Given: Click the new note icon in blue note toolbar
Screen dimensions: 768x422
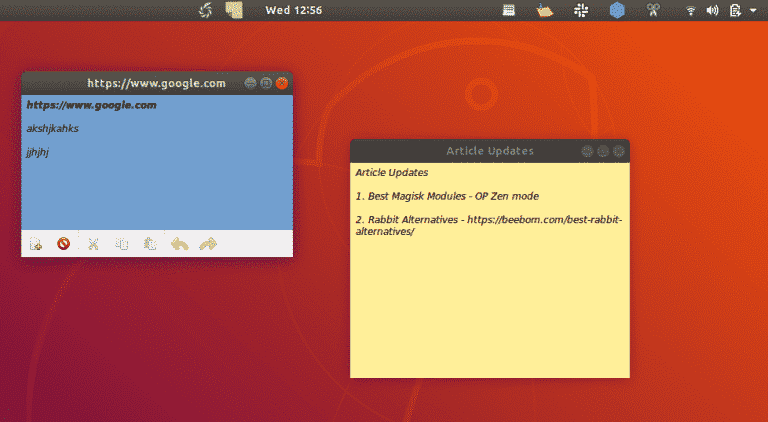Looking at the screenshot, I should tap(36, 243).
